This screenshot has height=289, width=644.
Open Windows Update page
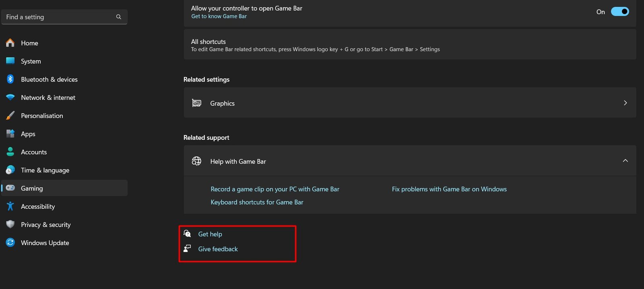64,242
